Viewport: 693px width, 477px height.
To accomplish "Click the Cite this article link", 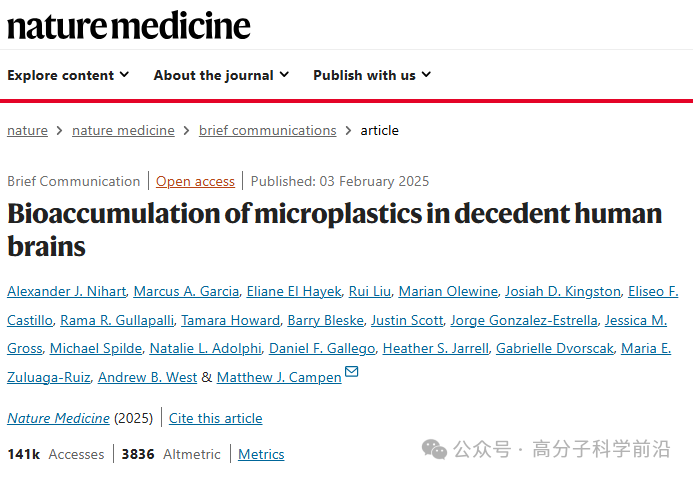I will pyautogui.click(x=215, y=418).
